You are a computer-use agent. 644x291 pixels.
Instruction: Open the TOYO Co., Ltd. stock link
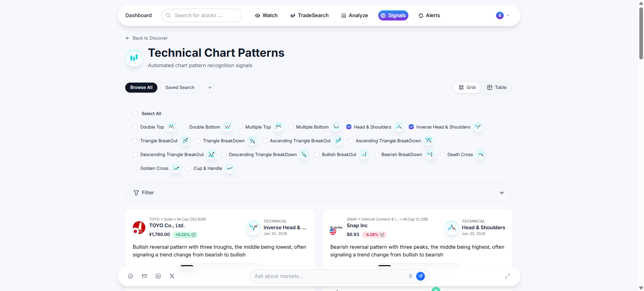[167, 226]
